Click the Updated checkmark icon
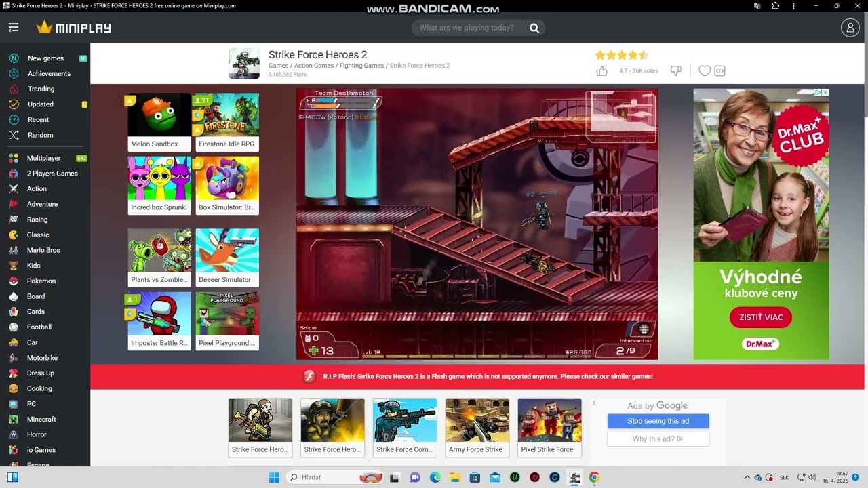The image size is (868, 488). pos(14,104)
